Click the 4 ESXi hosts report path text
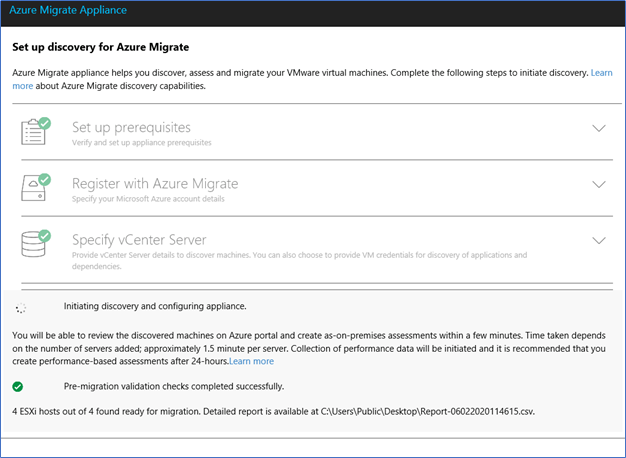 (273, 412)
